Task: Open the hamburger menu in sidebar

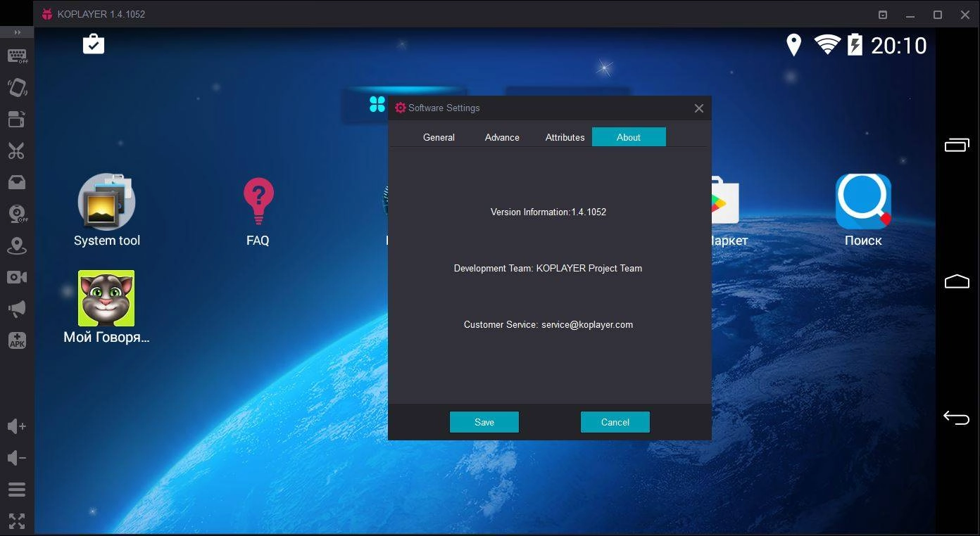Action: [17, 490]
